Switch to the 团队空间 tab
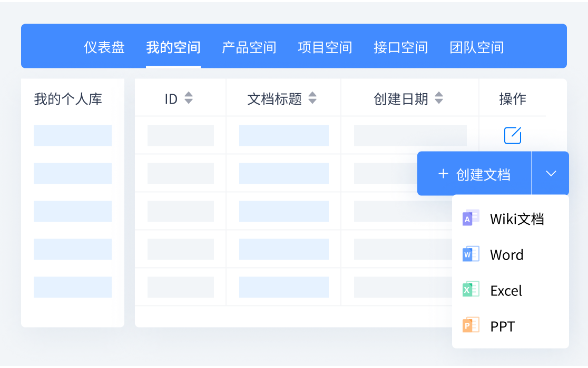 [x=477, y=47]
